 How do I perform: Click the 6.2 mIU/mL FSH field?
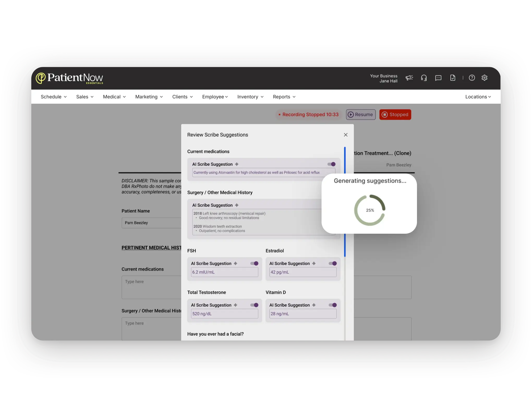click(x=225, y=272)
